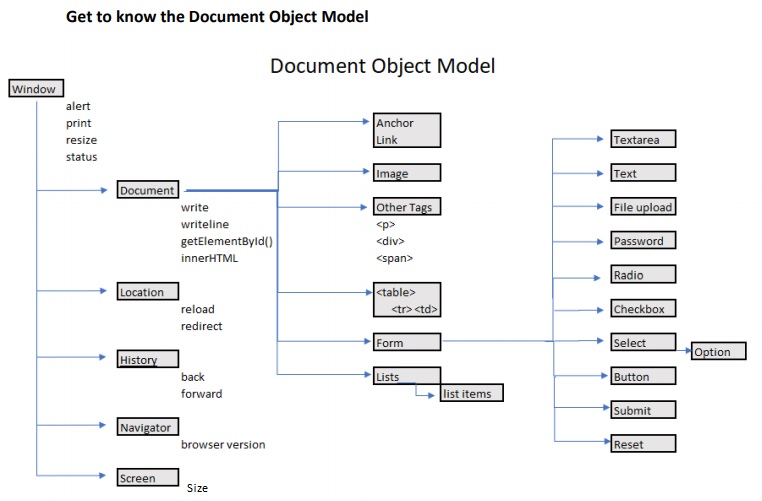Click the Anchor Link box
762x501 pixels.
tap(406, 131)
